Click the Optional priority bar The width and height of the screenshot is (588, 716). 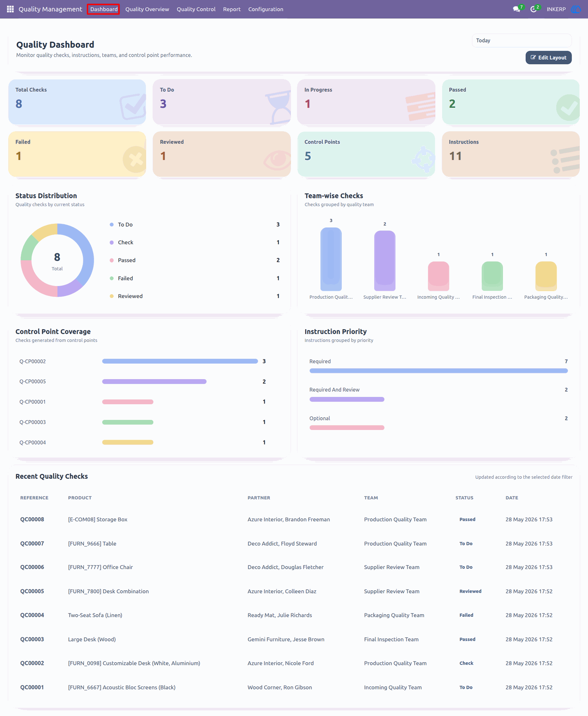[347, 428]
